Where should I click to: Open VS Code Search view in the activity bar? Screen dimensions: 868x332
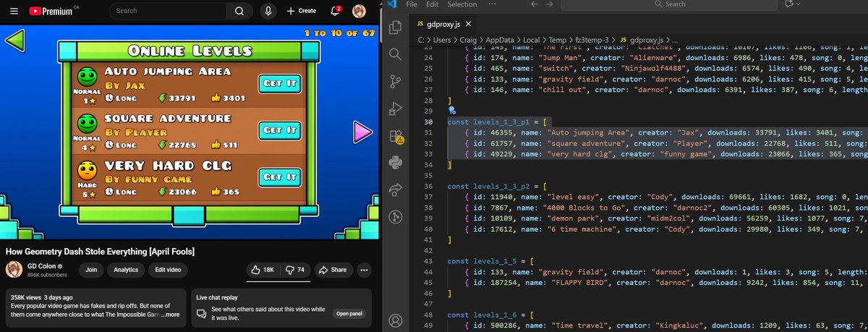point(396,54)
